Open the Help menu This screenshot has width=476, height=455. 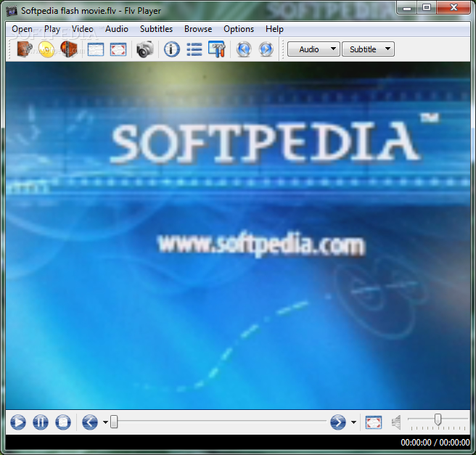(x=274, y=29)
